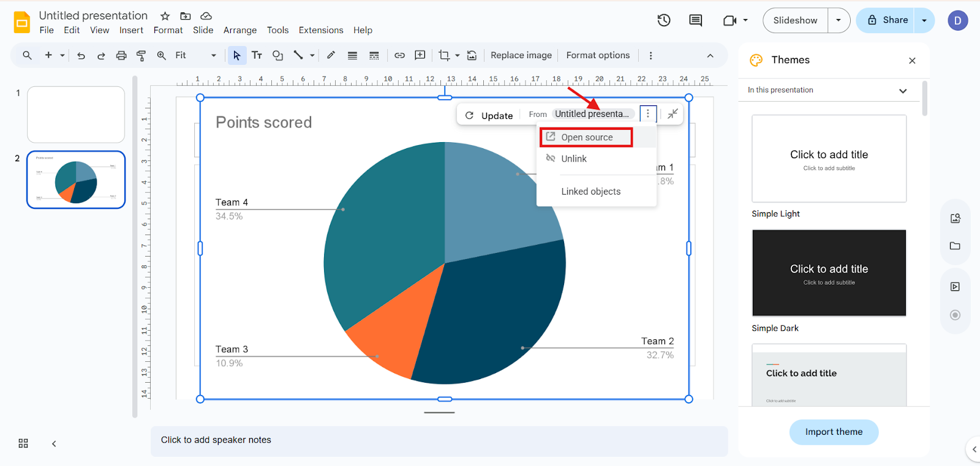Click the Add comment icon
Viewport: 980px width, 466px height.
point(420,55)
